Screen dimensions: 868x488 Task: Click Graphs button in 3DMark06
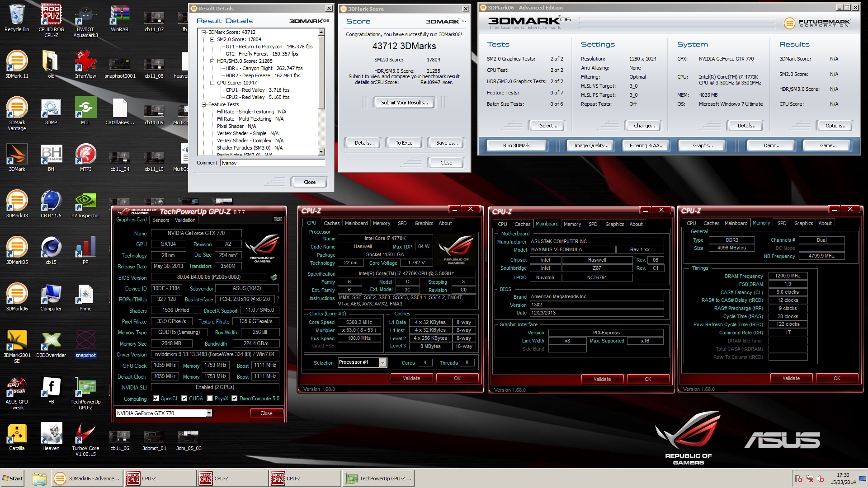click(x=703, y=145)
